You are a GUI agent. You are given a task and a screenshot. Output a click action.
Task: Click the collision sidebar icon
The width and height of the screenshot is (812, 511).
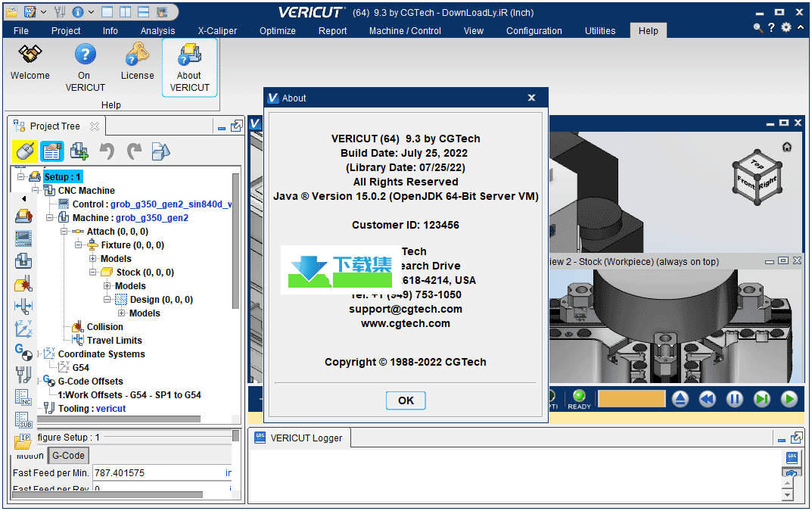coord(23,284)
